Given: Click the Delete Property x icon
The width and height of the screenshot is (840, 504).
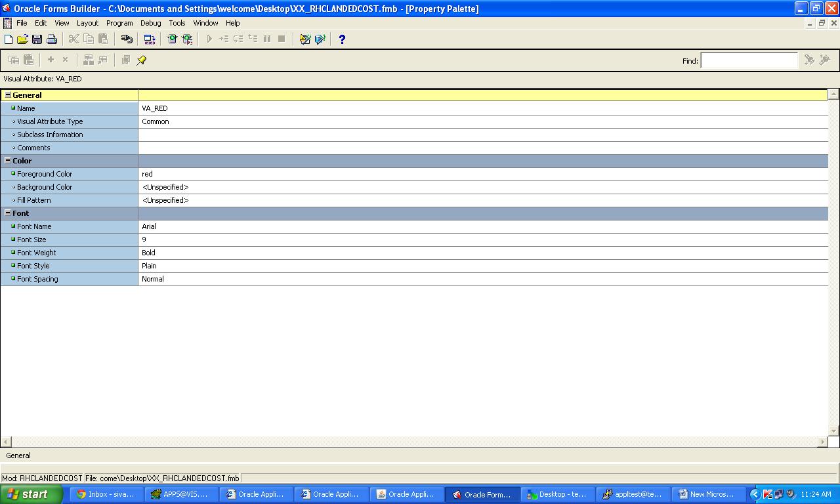Looking at the screenshot, I should tap(65, 60).
